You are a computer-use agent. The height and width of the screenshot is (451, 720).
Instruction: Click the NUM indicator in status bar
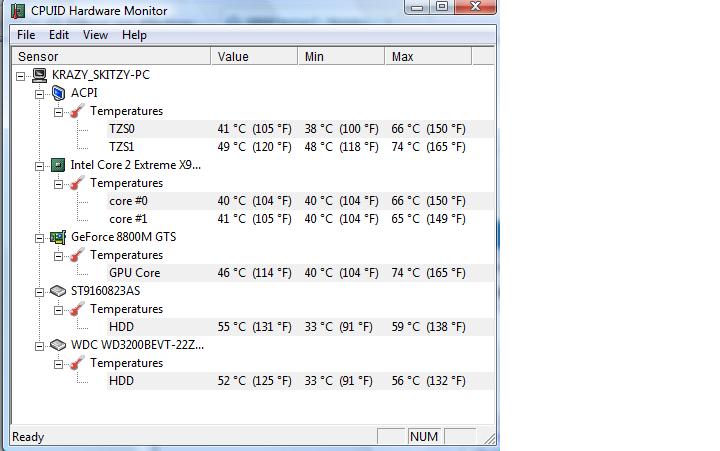424,437
